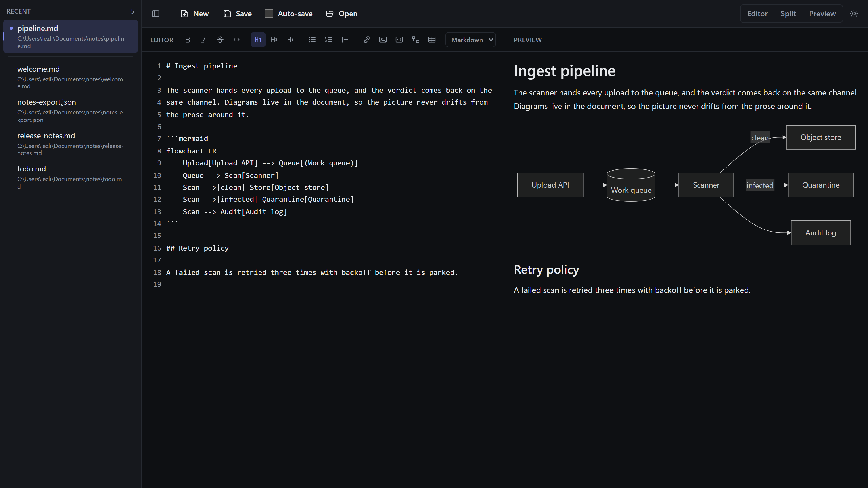The image size is (868, 488).
Task: Enable the Auto-save checkbox
Action: click(x=269, y=14)
